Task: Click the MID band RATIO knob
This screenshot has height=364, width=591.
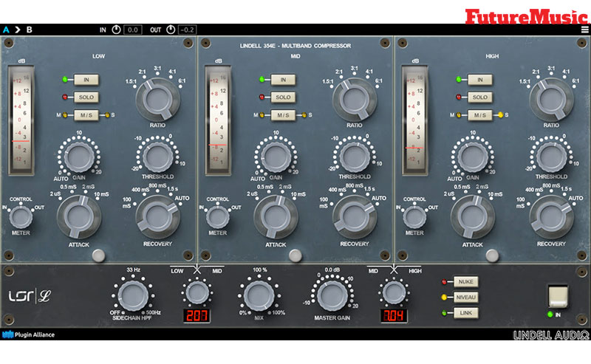Action: (x=355, y=100)
